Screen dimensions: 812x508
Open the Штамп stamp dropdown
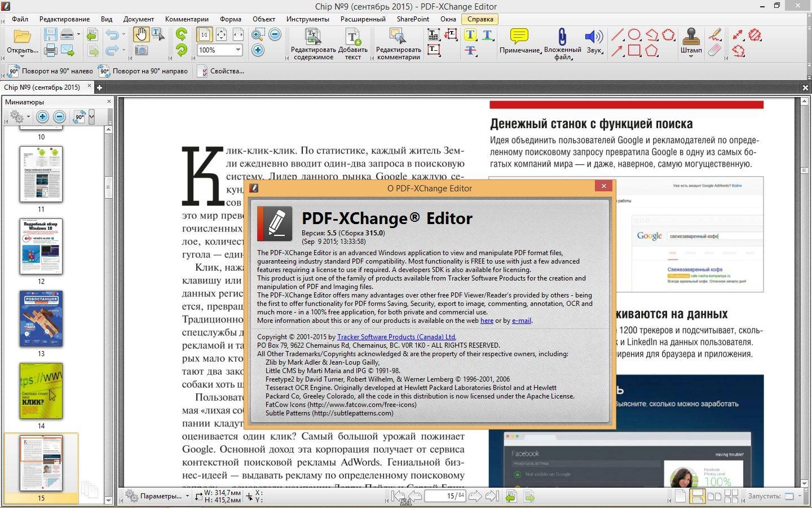tap(691, 57)
